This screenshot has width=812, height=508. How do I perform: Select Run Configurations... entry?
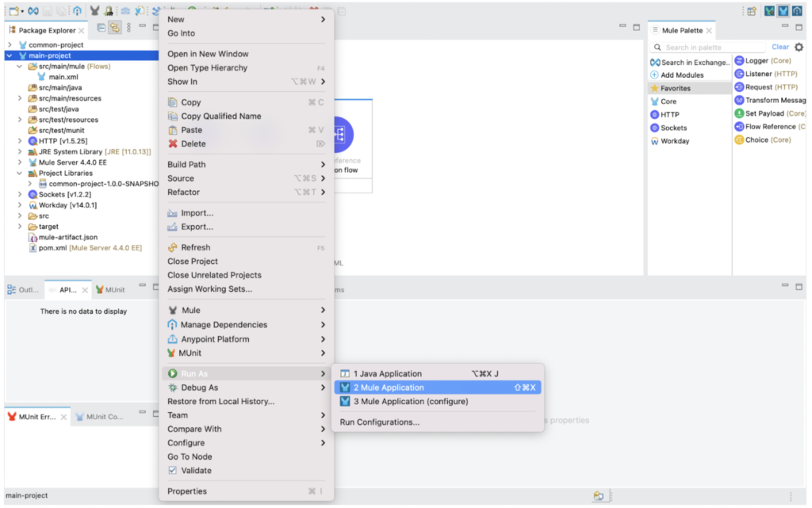380,422
